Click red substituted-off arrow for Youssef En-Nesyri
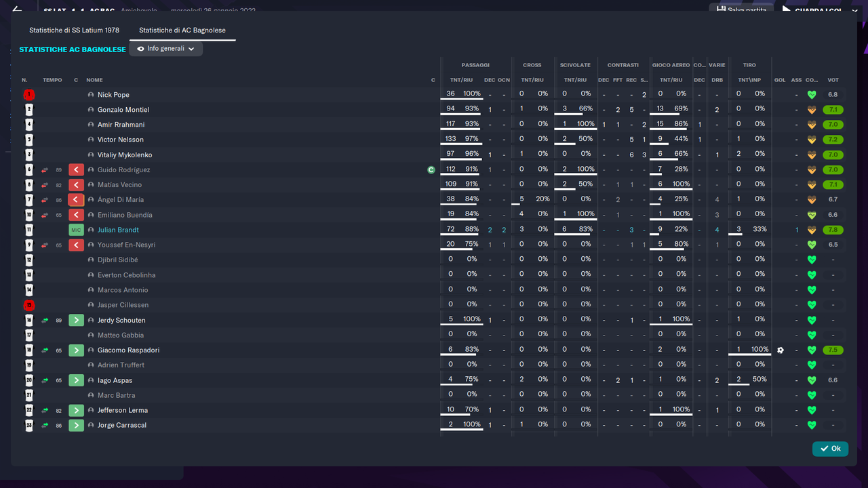The height and width of the screenshot is (488, 868). [76, 245]
